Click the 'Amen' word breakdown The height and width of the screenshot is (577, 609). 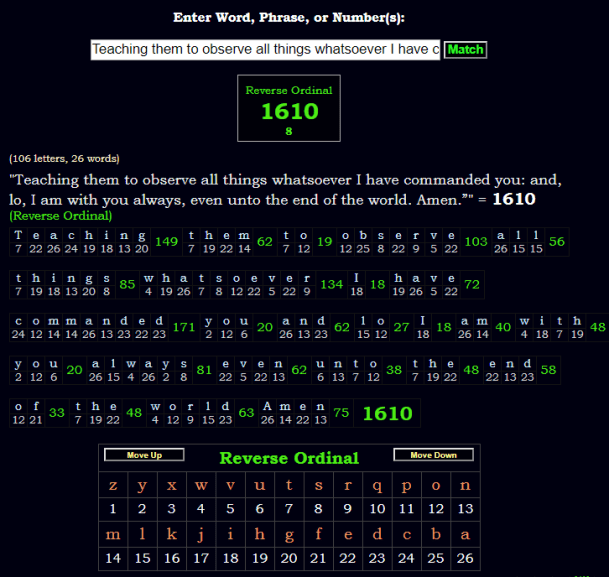click(x=295, y=412)
